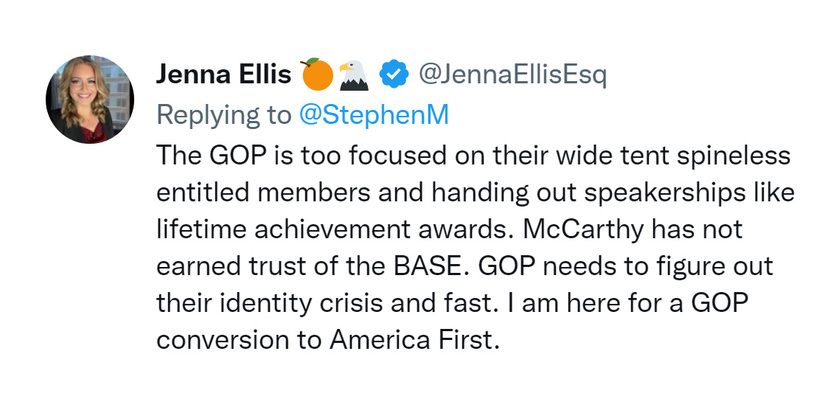Open the @StephenM mention link

pos(373,116)
